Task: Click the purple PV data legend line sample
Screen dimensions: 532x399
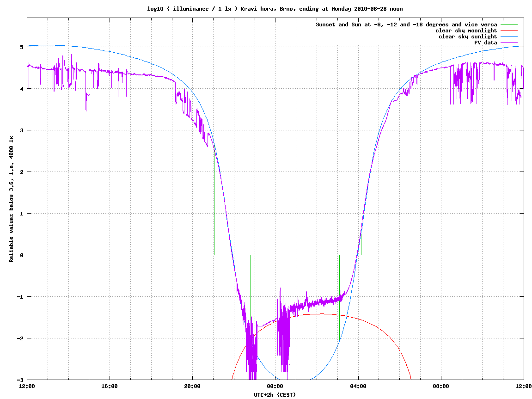Action: [x=509, y=43]
